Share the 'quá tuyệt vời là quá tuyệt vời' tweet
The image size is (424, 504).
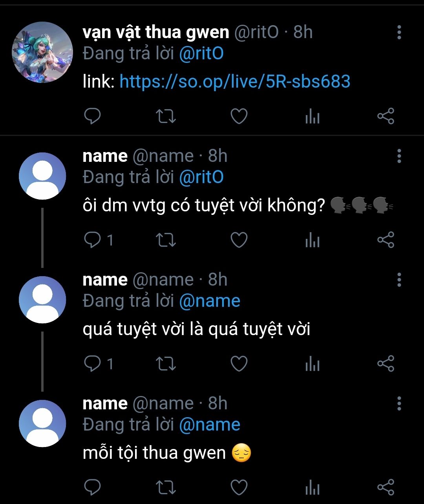pos(385,364)
